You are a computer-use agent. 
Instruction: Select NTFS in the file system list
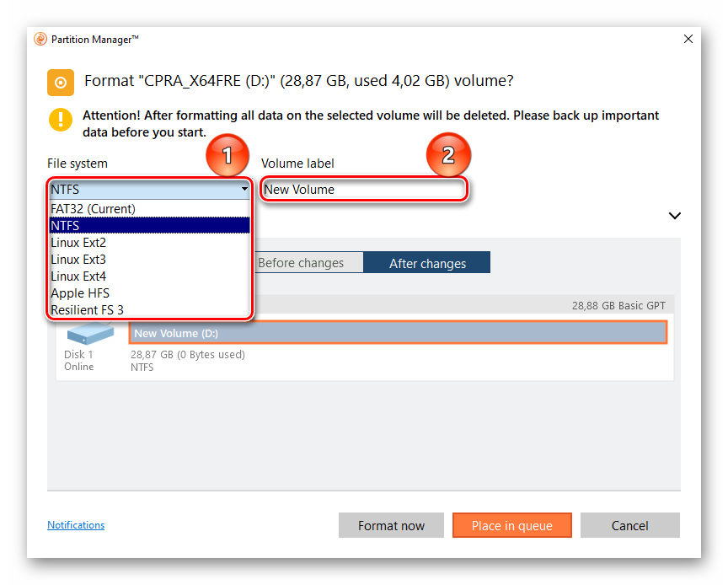65,225
